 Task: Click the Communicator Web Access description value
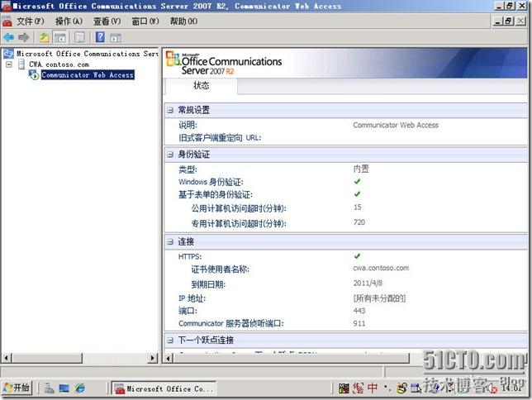coord(396,126)
